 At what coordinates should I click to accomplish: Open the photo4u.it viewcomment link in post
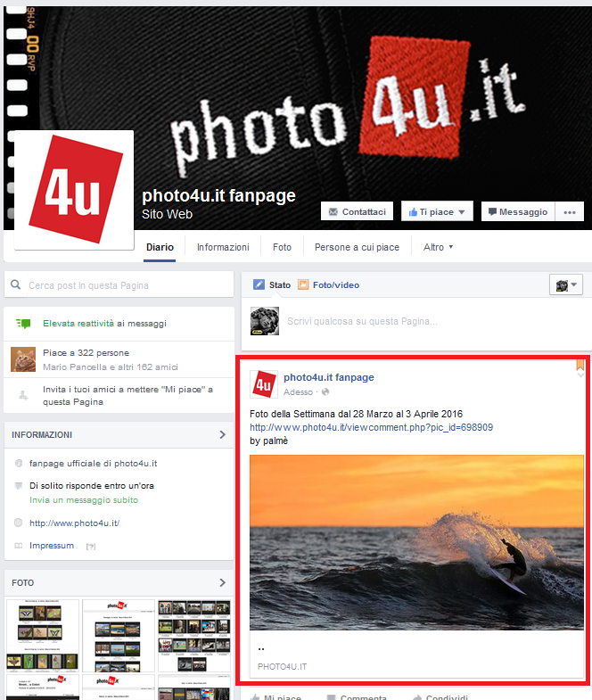pos(371,427)
